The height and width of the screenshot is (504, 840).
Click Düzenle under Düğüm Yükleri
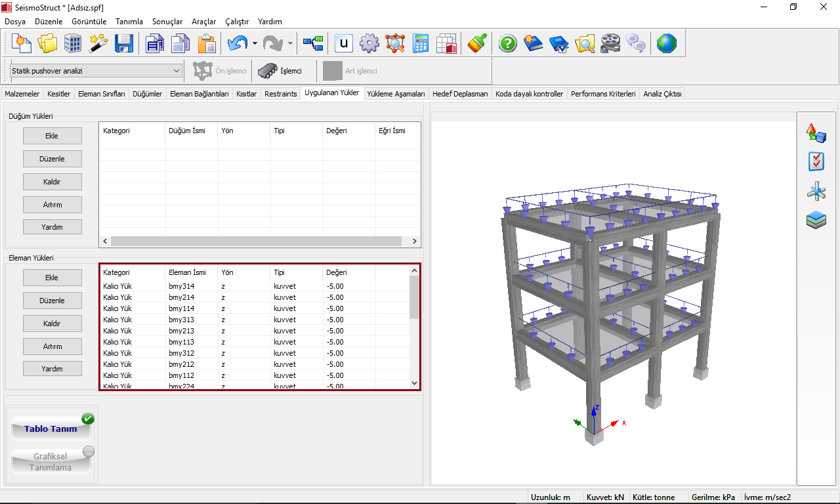52,159
